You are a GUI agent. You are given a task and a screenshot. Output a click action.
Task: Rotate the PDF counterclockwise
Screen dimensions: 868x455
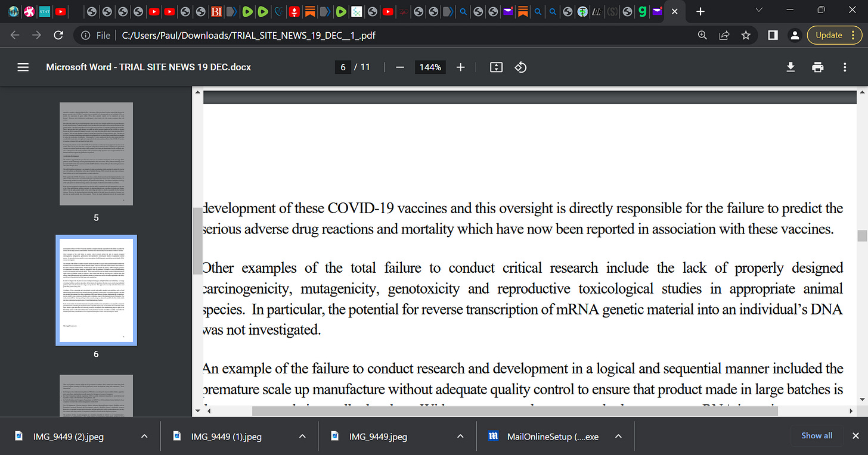point(520,67)
